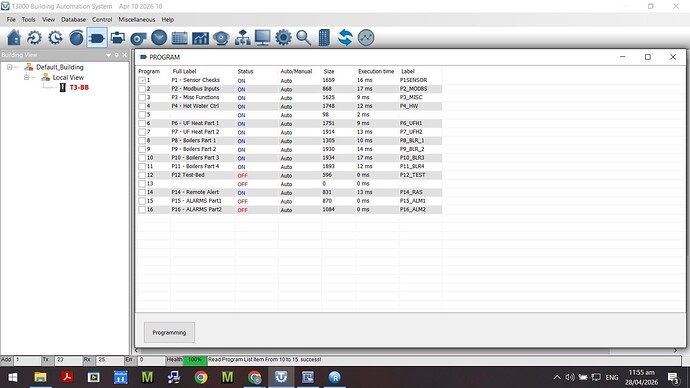This screenshot has height=388, width=690.
Task: Toggle checkbox for program 1 Sensor Checks
Action: point(142,81)
